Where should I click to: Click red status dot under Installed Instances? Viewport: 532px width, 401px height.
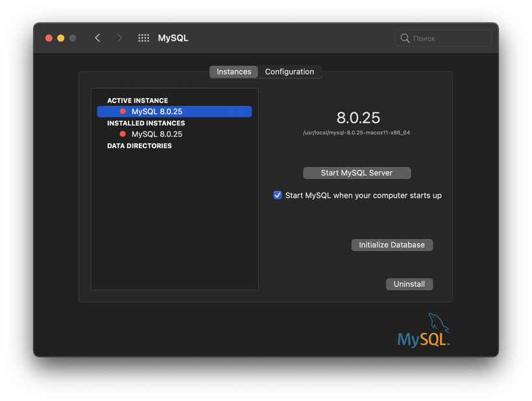point(123,134)
